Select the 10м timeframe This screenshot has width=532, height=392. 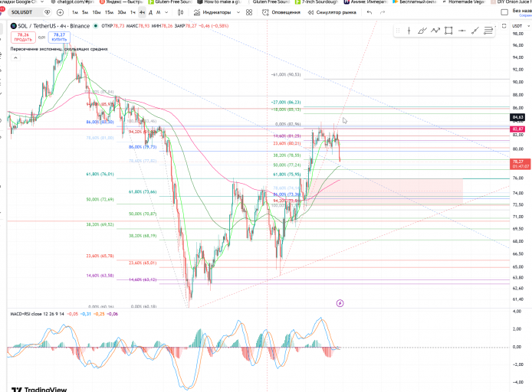click(97, 12)
